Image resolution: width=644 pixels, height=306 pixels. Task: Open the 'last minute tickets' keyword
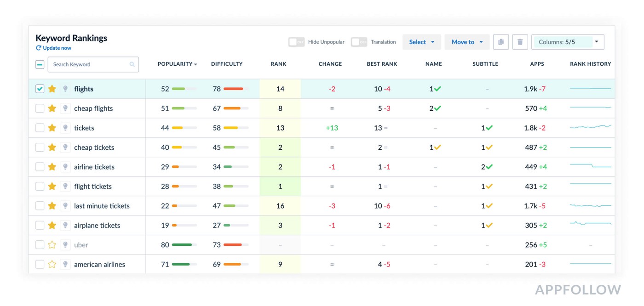(x=102, y=206)
